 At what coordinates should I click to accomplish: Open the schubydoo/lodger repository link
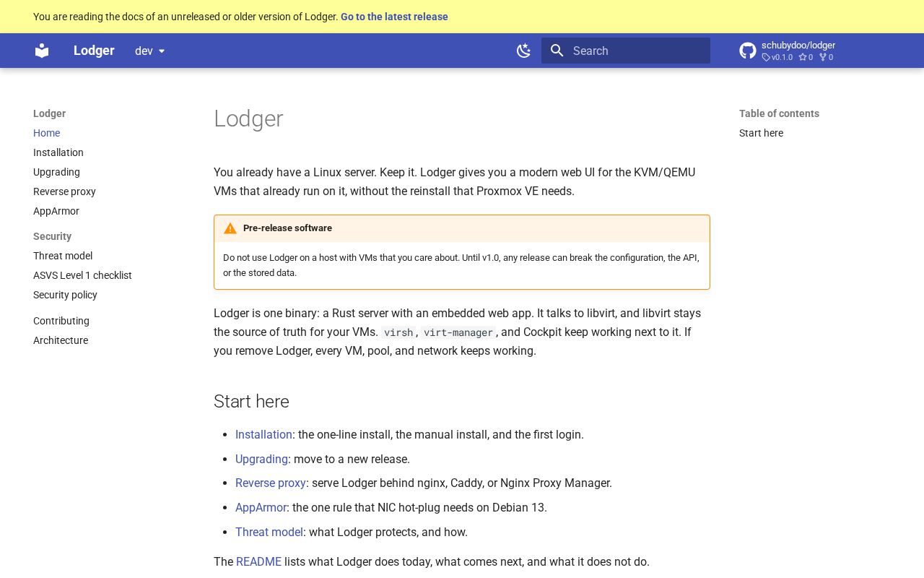coord(798,45)
